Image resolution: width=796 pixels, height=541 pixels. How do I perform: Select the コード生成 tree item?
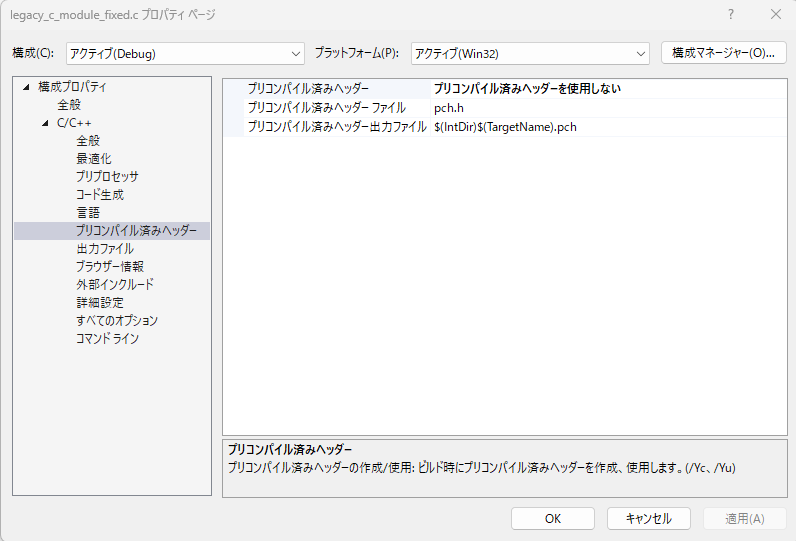point(100,194)
